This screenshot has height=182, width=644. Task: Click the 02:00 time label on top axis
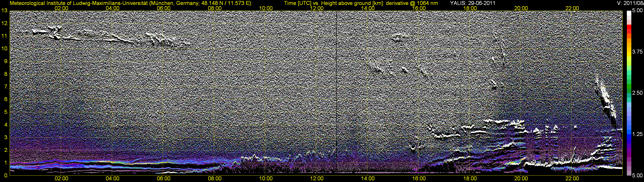pyautogui.click(x=61, y=8)
